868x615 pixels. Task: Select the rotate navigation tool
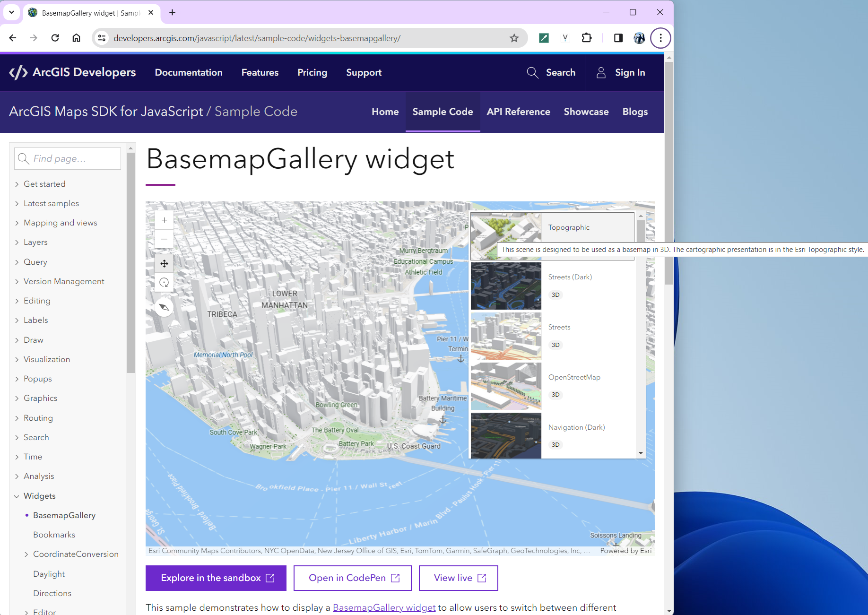tap(164, 282)
